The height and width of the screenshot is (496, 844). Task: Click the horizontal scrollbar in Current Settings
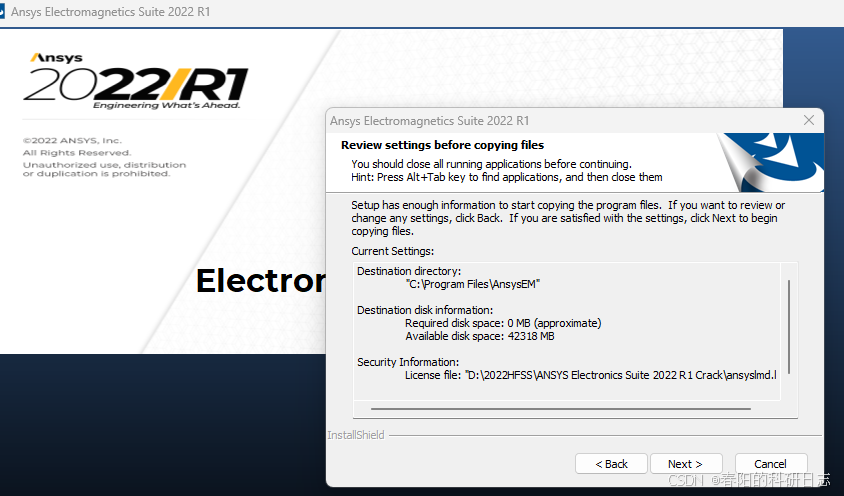point(560,409)
